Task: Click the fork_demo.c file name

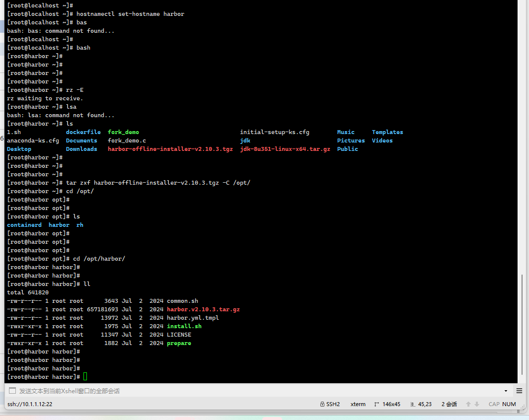Action: pos(127,140)
